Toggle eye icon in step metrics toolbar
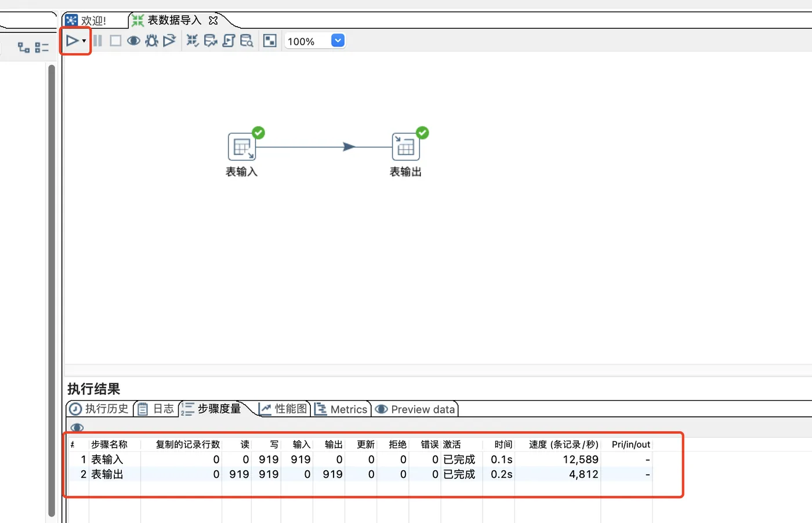 [77, 428]
